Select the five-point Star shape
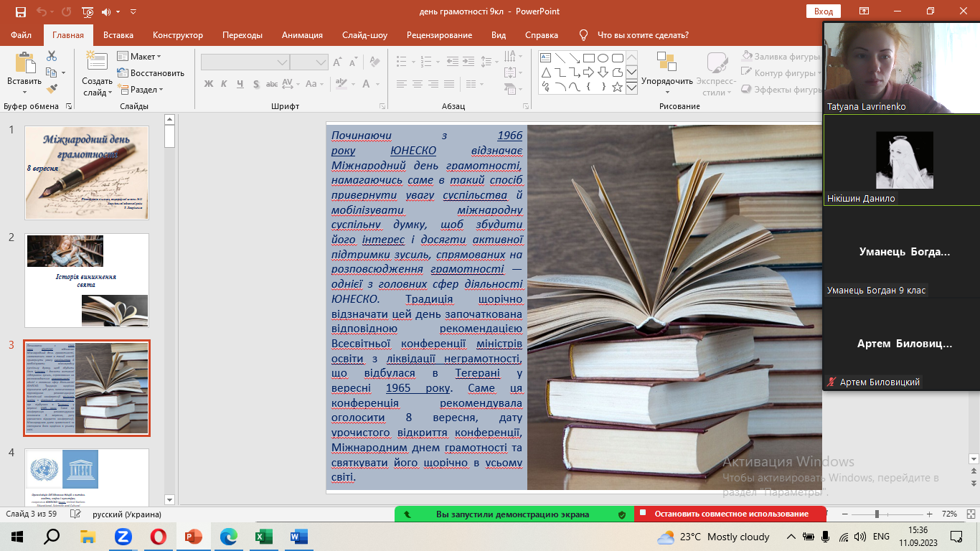 [617, 87]
